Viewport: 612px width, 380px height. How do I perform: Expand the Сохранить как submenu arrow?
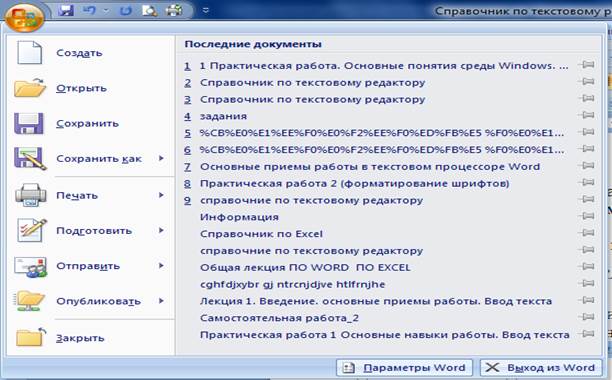tap(161, 158)
